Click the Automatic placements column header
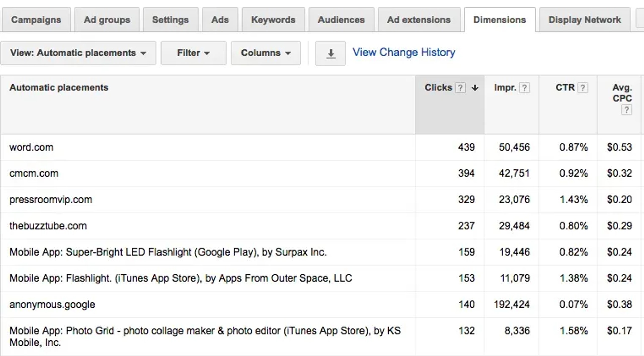644x356 pixels. click(59, 88)
